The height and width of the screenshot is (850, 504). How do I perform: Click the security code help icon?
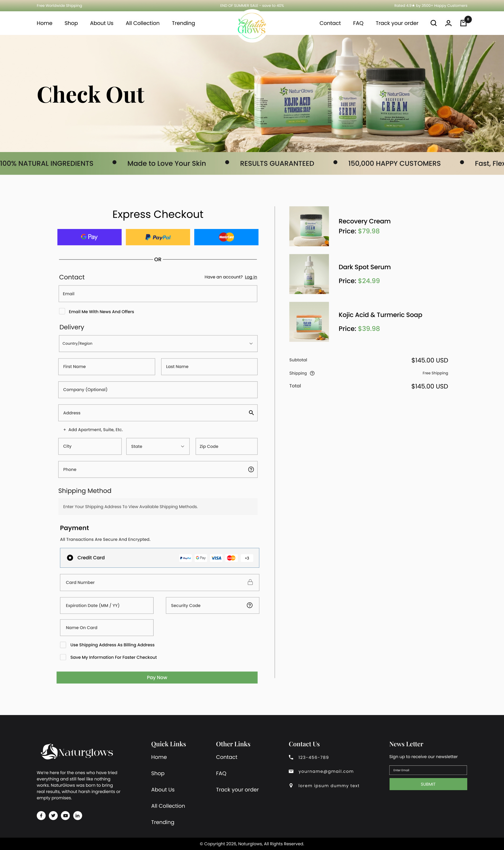tap(250, 605)
